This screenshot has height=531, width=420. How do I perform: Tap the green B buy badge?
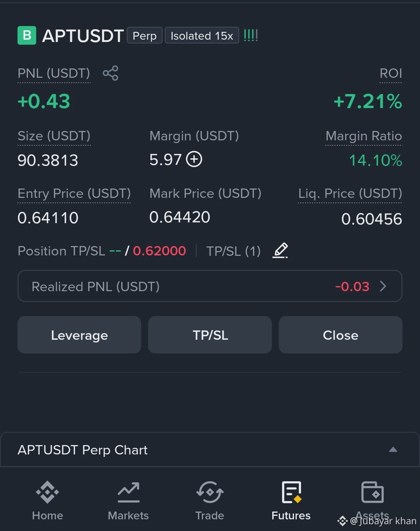click(x=27, y=35)
